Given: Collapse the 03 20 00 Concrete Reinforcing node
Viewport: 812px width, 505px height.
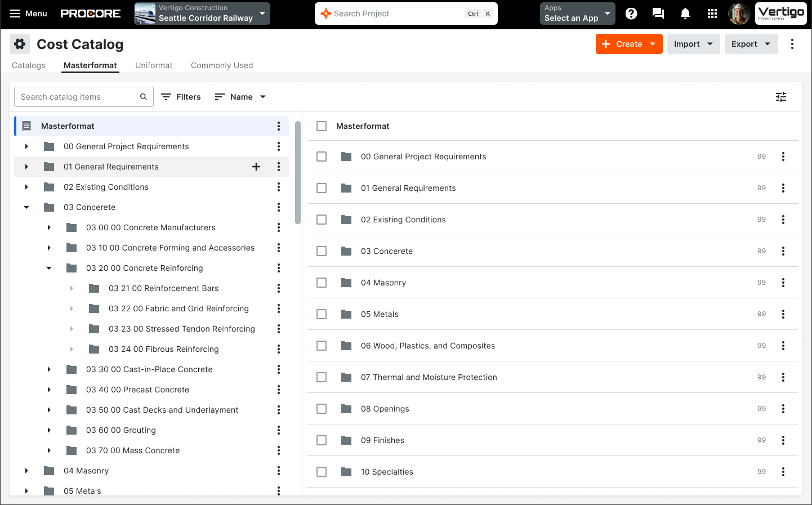Looking at the screenshot, I should pos(48,268).
